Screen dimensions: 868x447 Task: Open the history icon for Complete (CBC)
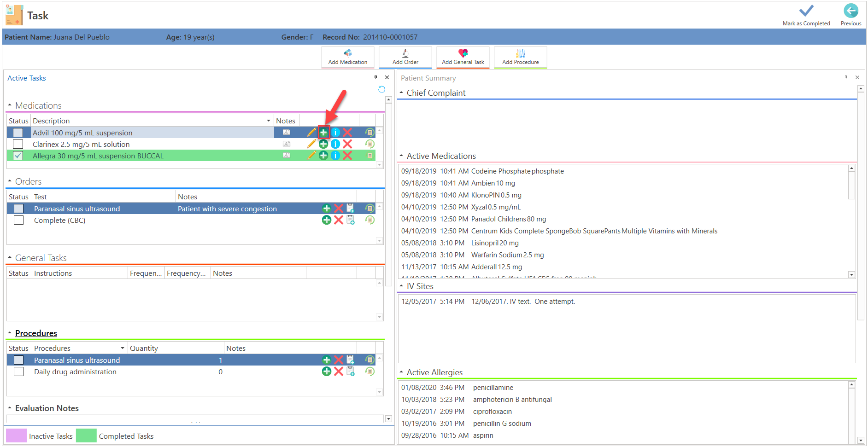(x=369, y=220)
